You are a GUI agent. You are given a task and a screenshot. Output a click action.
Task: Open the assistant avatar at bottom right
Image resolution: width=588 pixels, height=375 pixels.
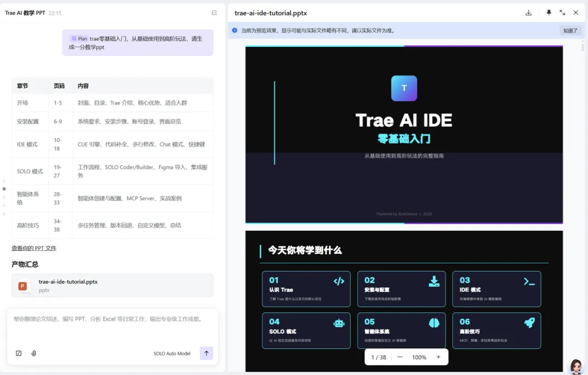pyautogui.click(x=576, y=367)
